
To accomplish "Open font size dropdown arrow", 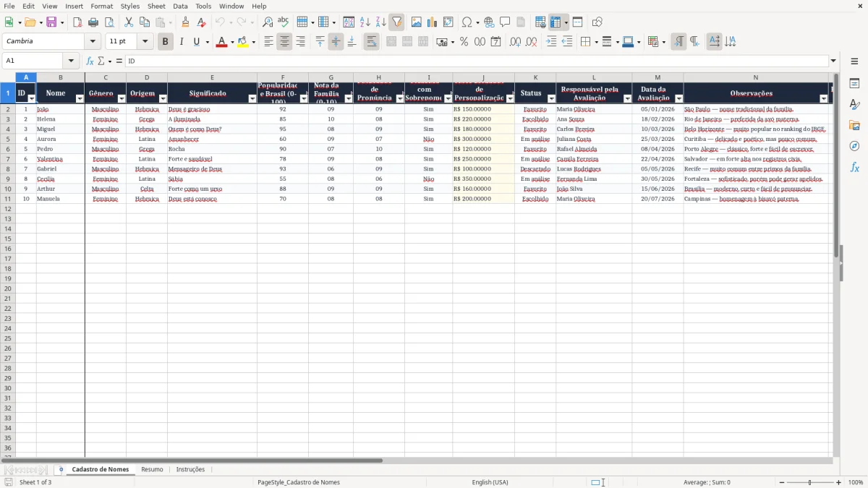I will click(145, 42).
